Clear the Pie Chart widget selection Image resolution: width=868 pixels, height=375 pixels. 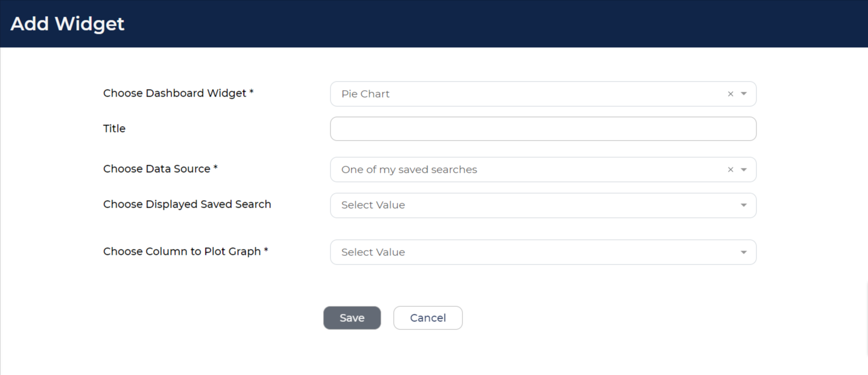(x=730, y=94)
